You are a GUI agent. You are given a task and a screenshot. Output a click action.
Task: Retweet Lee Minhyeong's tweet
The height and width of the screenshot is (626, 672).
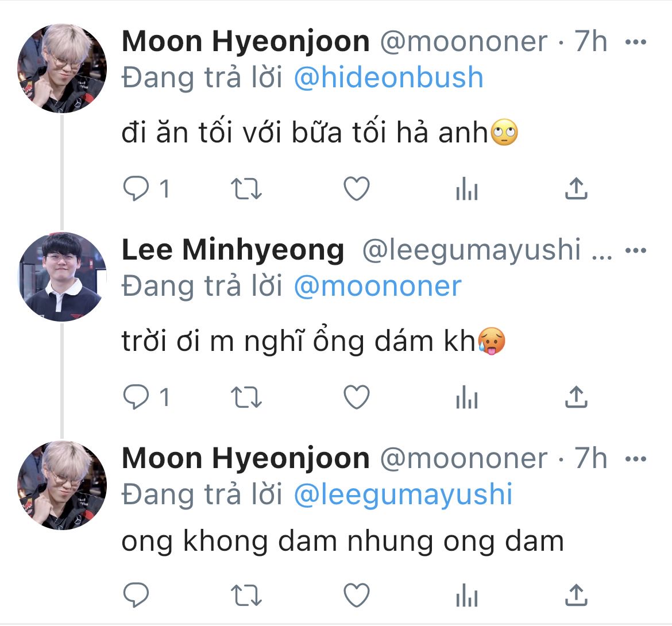point(246,397)
